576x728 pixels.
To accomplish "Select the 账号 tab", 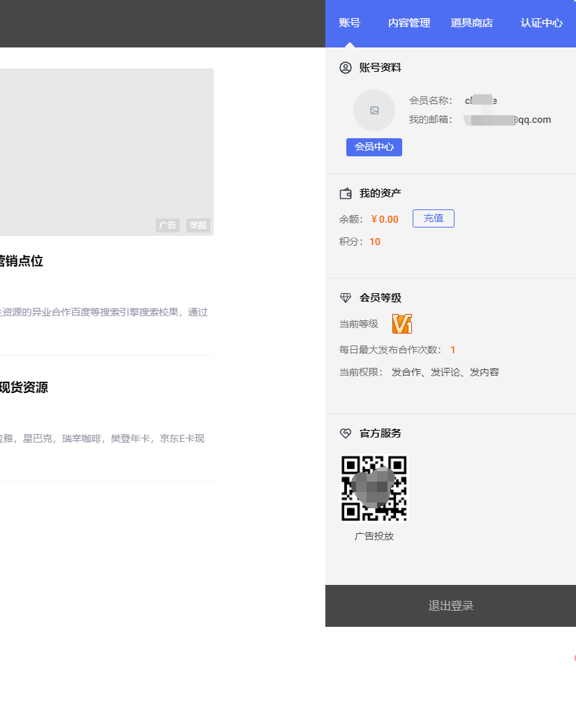I will click(x=349, y=23).
